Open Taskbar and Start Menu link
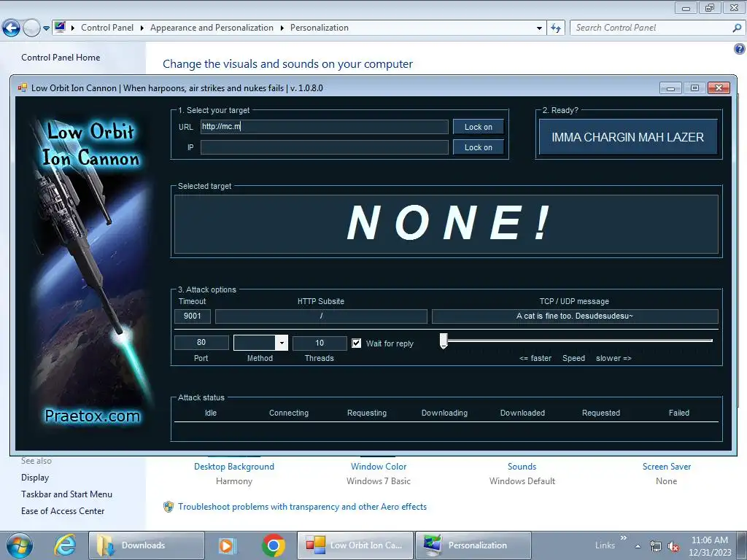Screen dimensions: 747x560 (66, 494)
